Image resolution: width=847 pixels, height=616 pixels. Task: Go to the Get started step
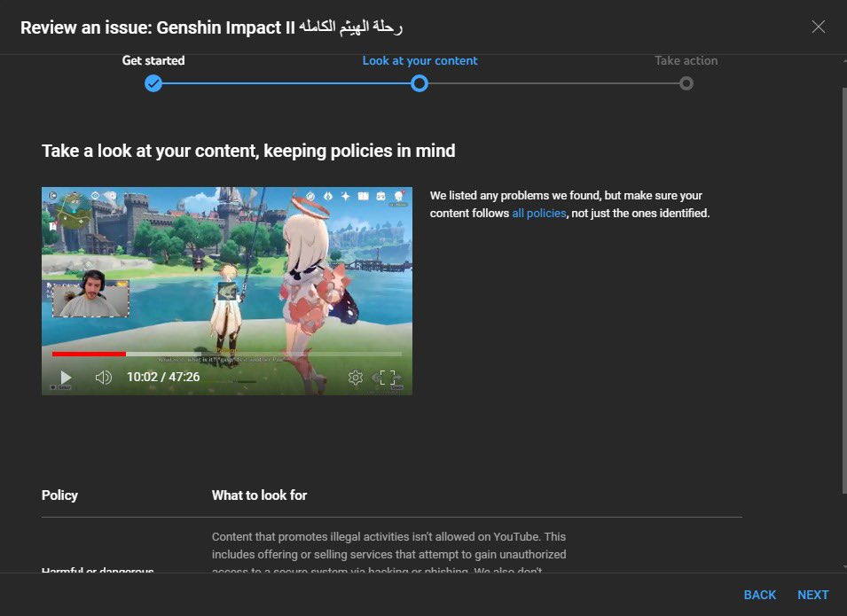pyautogui.click(x=153, y=60)
